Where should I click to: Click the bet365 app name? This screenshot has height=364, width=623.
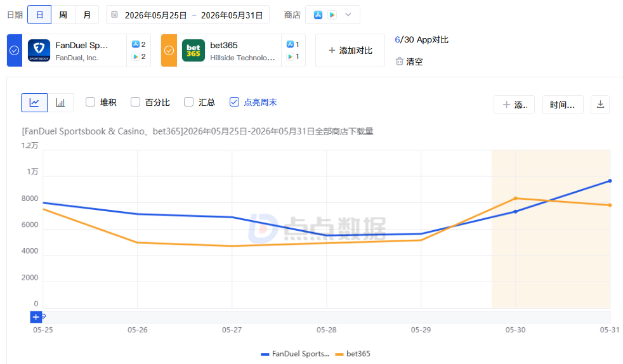[x=224, y=45]
